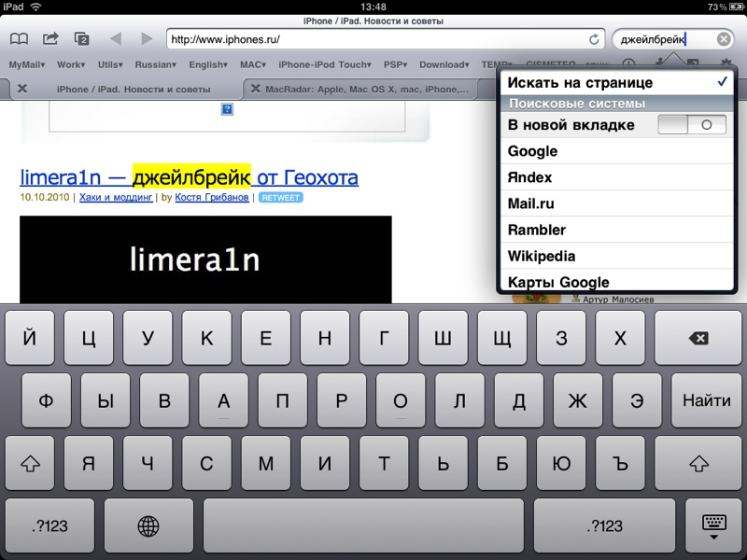Tap the right shift key
The image size is (747, 560).
698,463
